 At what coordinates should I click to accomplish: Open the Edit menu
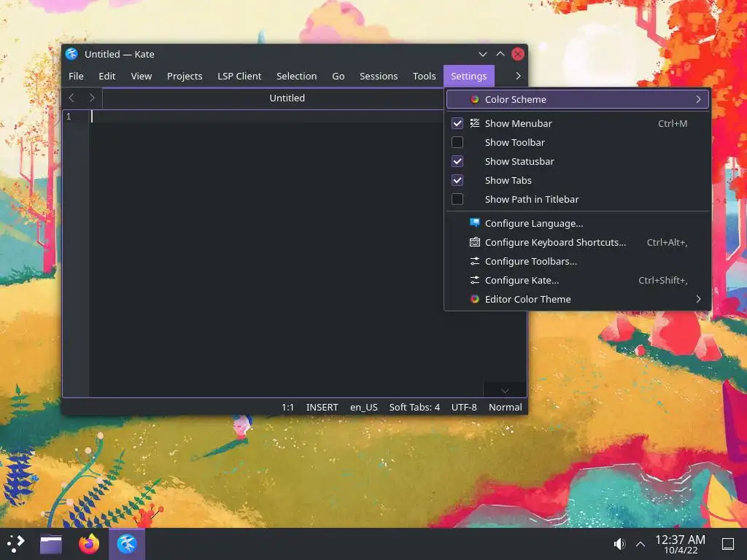click(x=107, y=76)
